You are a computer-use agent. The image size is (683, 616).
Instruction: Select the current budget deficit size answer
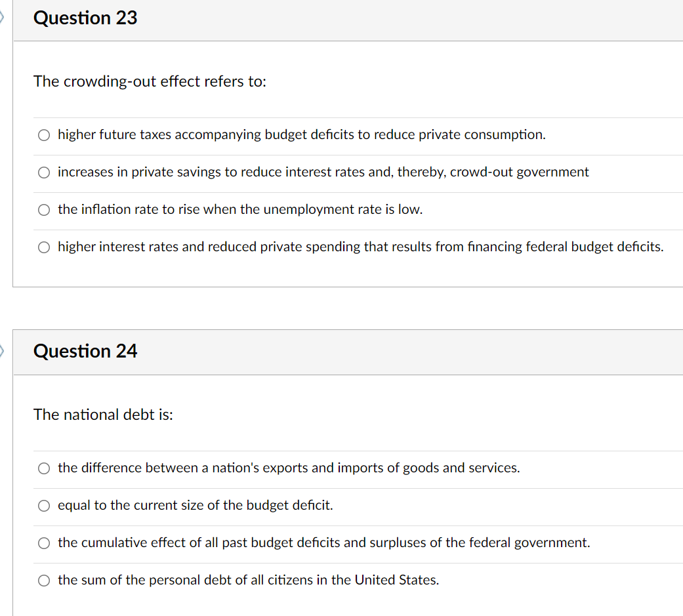[x=43, y=506]
